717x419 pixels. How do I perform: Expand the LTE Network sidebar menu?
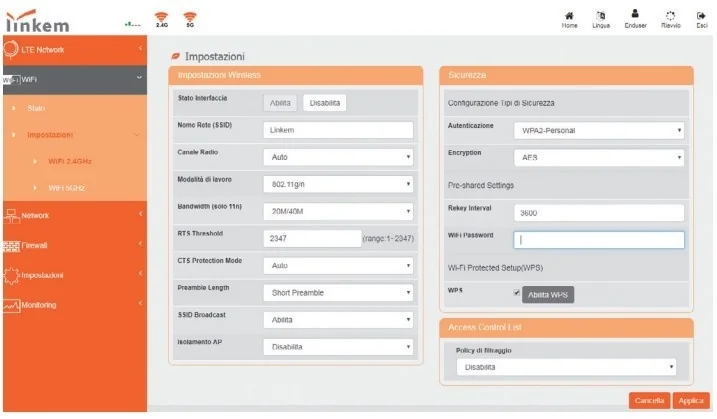[x=75, y=50]
